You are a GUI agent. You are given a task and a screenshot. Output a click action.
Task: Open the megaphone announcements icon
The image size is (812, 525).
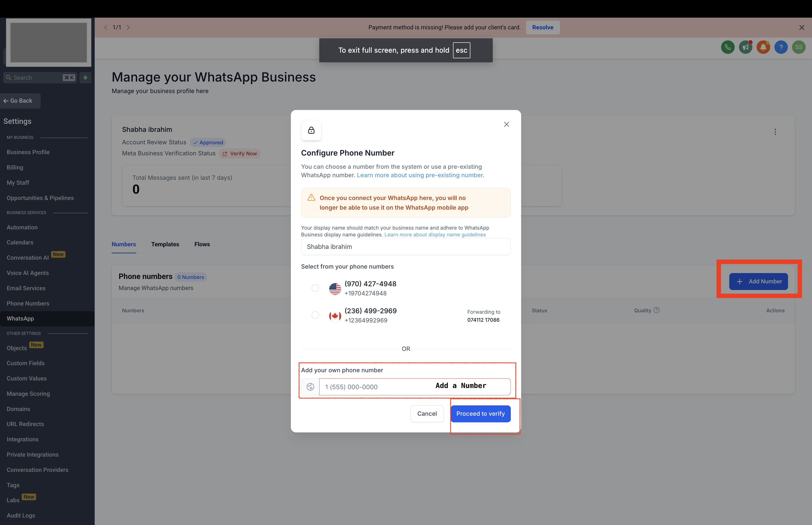pyautogui.click(x=745, y=47)
